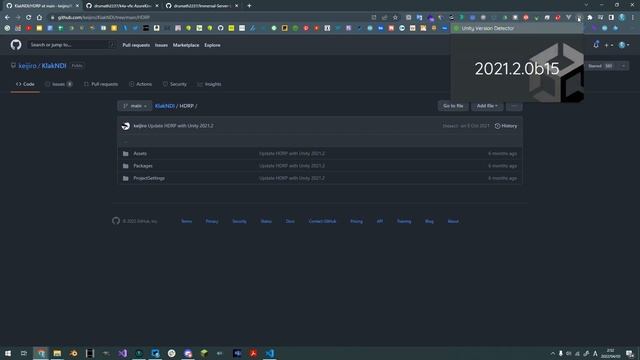Switch to repository Pull requests tab
Image resolution: width=640 pixels, height=360 pixels.
click(x=101, y=84)
